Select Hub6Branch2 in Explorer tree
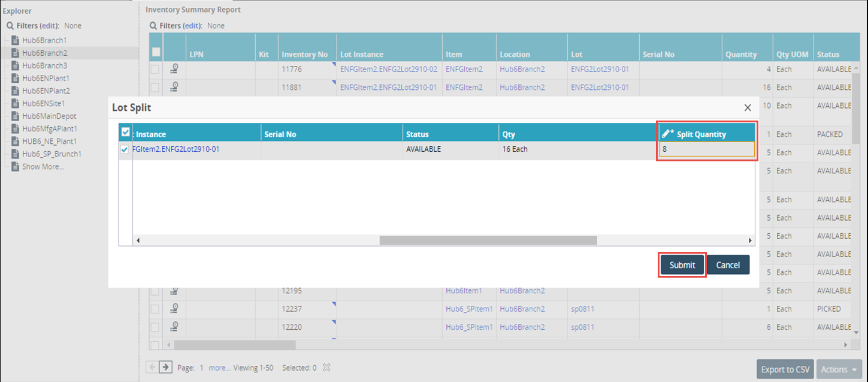The image size is (868, 382). [x=44, y=53]
